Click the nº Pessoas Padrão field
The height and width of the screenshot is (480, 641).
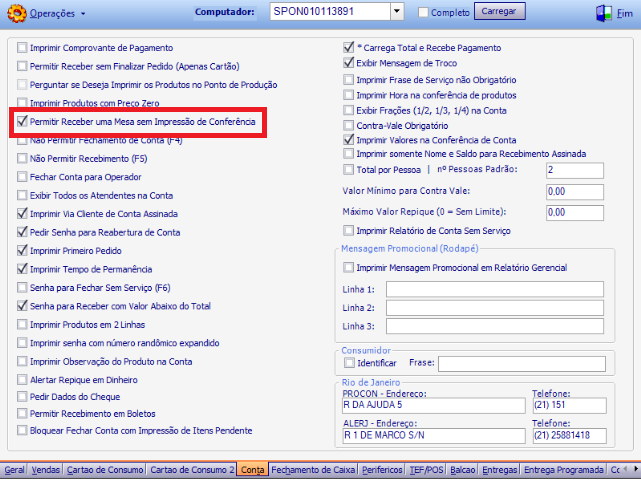575,170
